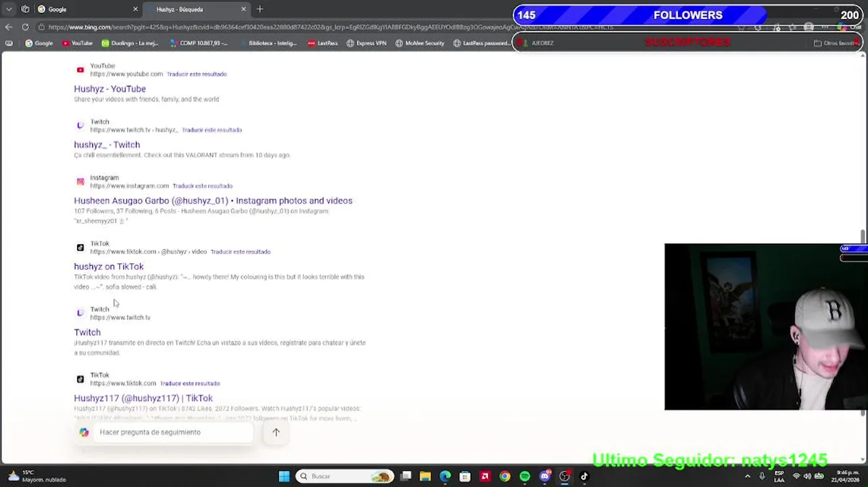Viewport: 868px width, 487px height.
Task: Open the COMP 10.867,93 bookmark
Action: (x=199, y=43)
